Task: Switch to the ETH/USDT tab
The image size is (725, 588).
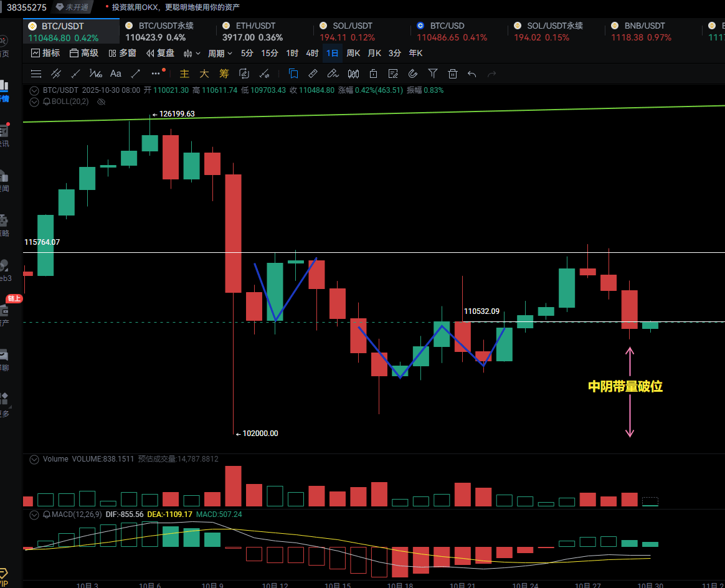Action: (x=255, y=26)
